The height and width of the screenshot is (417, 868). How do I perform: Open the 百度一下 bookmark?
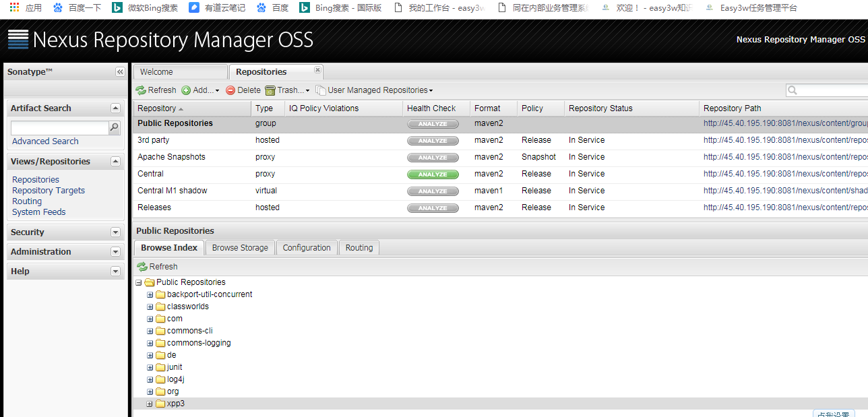click(77, 8)
